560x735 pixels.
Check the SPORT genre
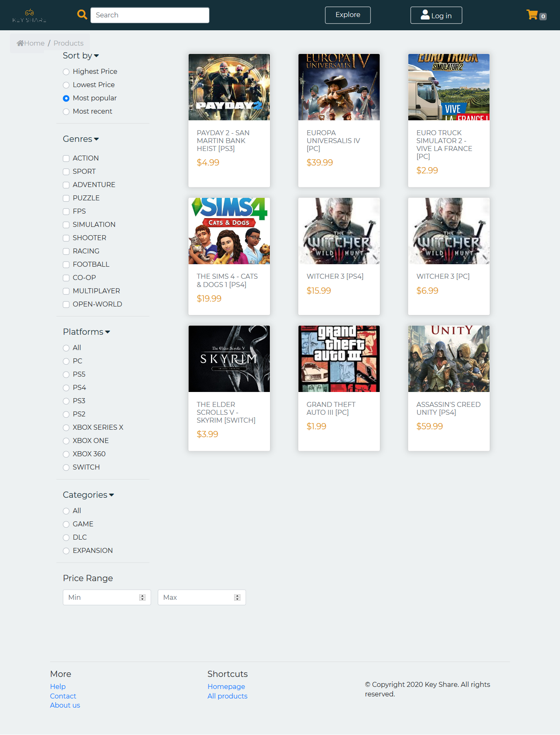click(x=66, y=172)
